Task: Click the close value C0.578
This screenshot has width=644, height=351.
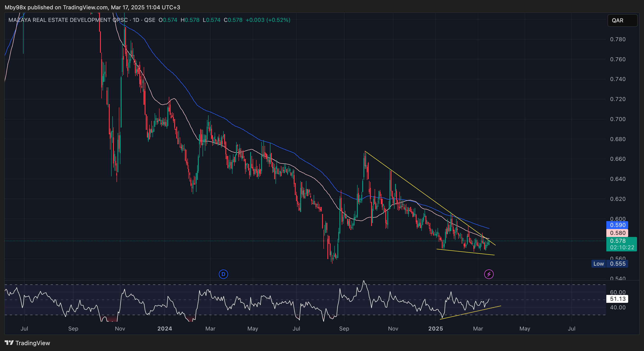Action: [x=233, y=20]
